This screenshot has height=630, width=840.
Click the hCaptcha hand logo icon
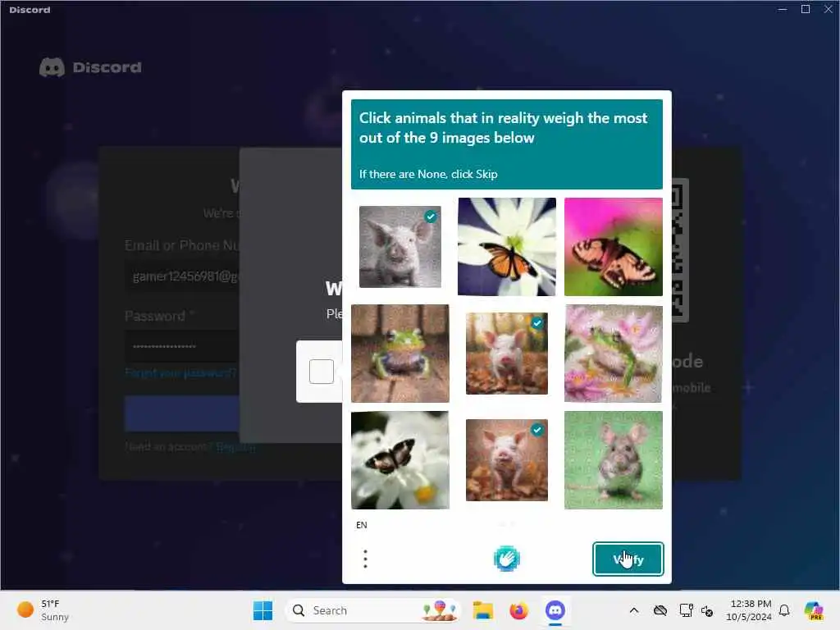[x=506, y=559]
